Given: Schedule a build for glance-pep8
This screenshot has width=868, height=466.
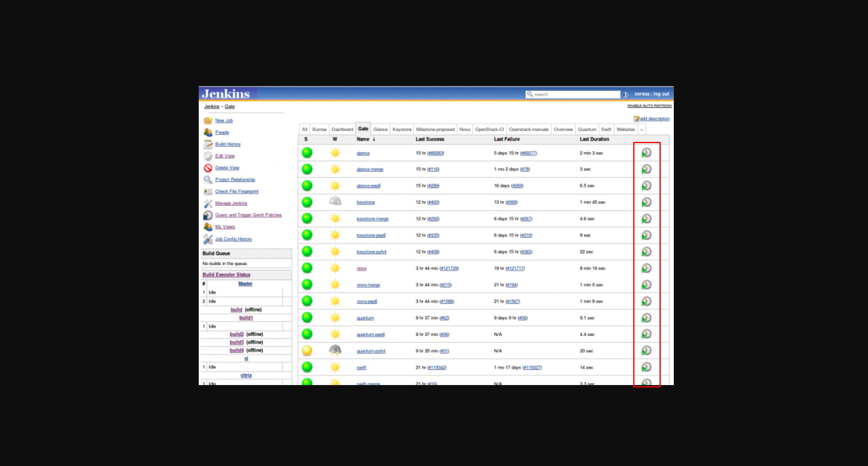Looking at the screenshot, I should click(x=646, y=186).
